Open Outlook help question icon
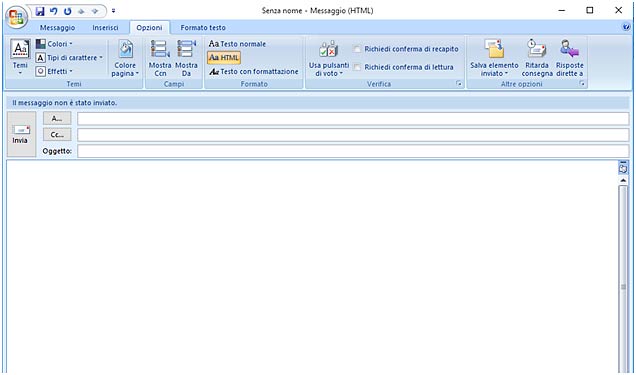Screen dimensions: 636x375 click(x=626, y=27)
